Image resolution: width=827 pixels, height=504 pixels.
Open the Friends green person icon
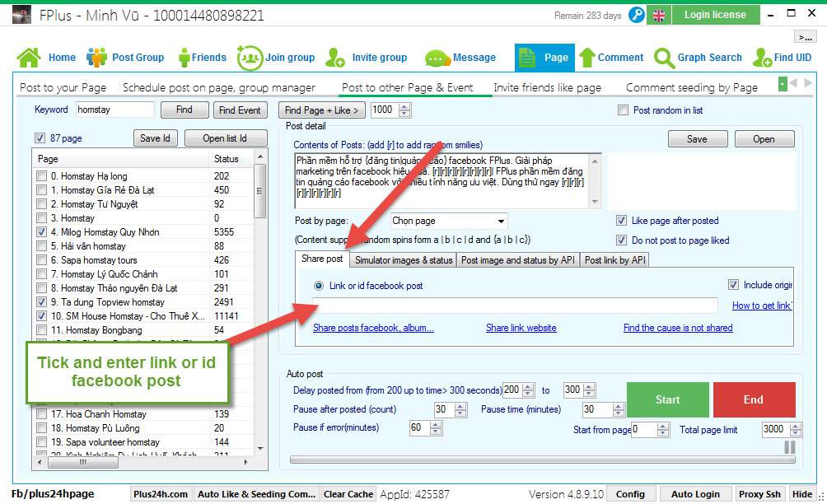[x=184, y=58]
